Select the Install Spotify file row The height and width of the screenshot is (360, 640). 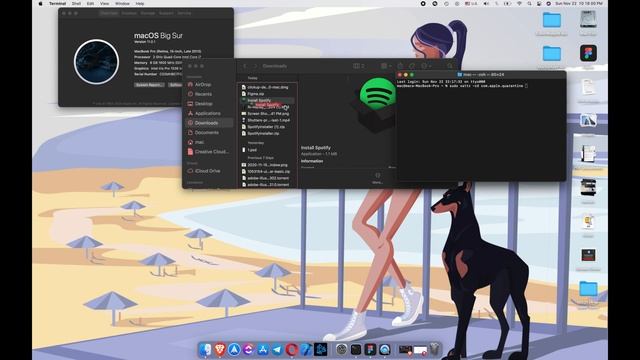click(x=267, y=100)
